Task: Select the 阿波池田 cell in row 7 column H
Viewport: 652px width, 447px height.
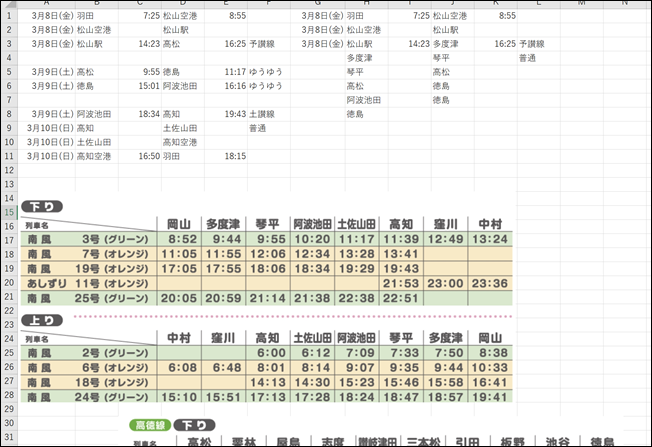Action: click(x=367, y=100)
